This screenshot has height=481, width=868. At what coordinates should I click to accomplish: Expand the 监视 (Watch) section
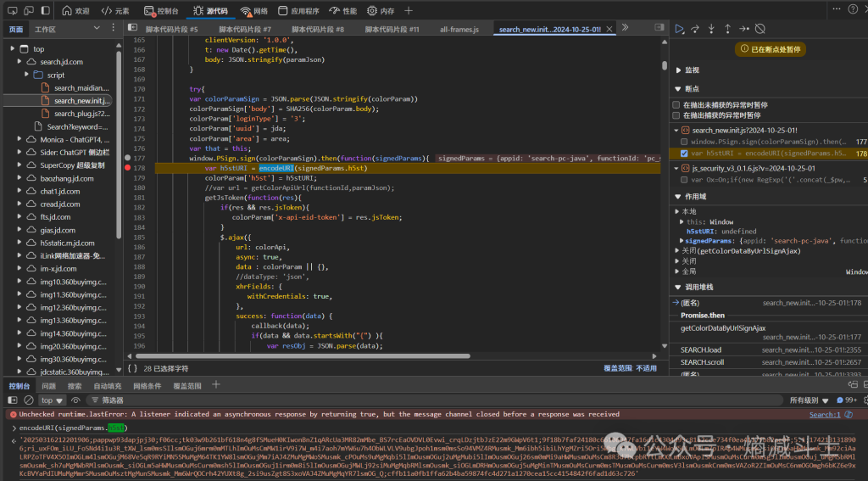[x=692, y=70]
